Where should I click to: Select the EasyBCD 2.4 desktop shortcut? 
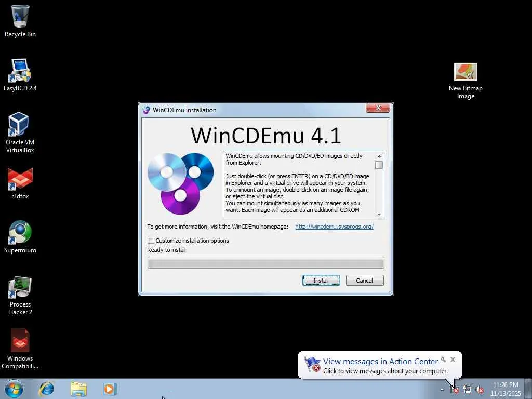click(20, 75)
